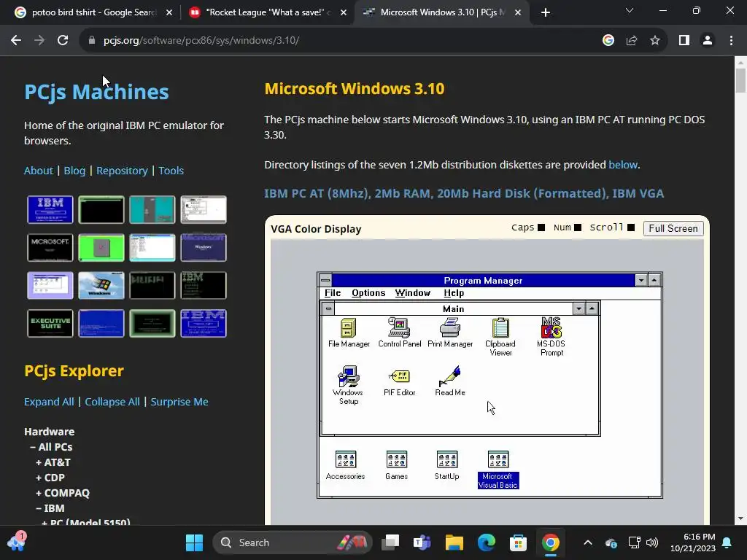747x560 pixels.
Task: Click the address bar URL field
Action: coord(343,41)
